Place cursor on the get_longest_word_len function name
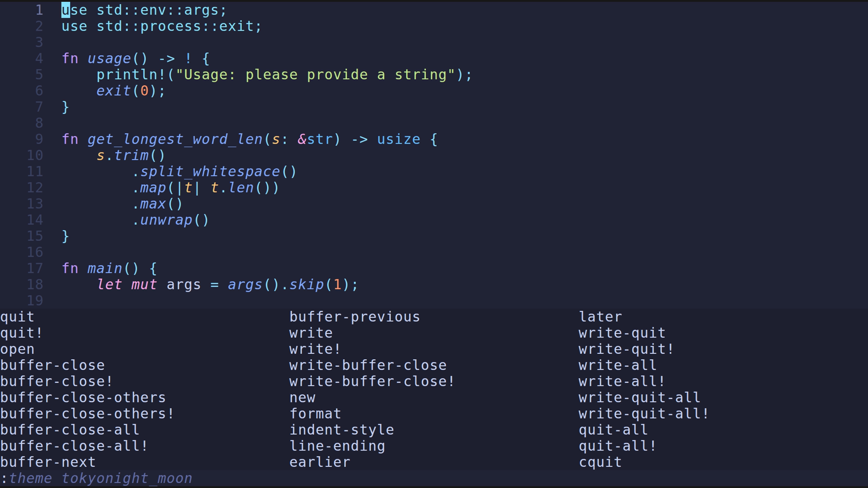The width and height of the screenshot is (868, 488). pyautogui.click(x=175, y=139)
